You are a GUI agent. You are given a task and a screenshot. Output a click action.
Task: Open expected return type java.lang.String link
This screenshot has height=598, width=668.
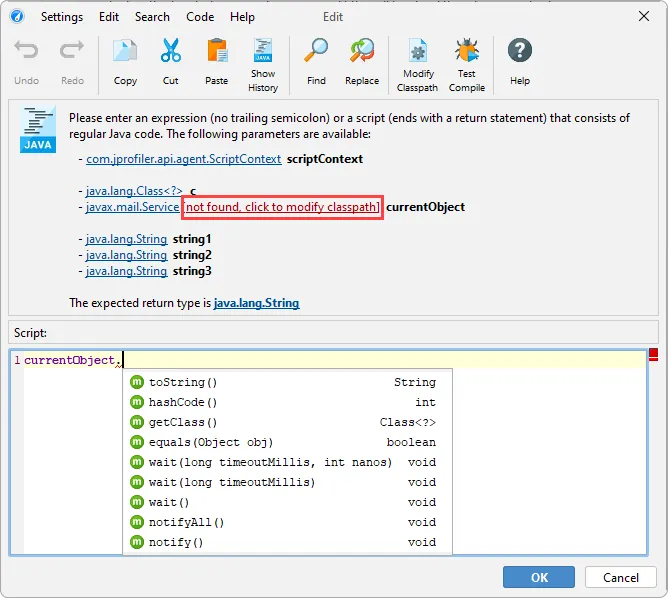pos(256,303)
